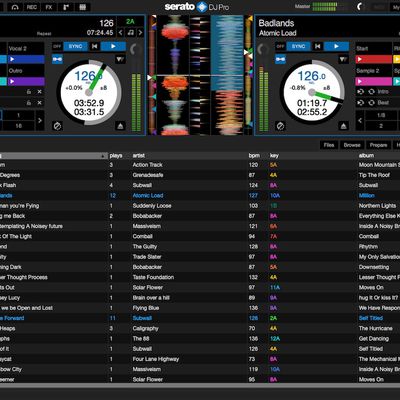400x400 pixels.
Task: Shift key down with left arrow on left deck
Action: 121,32
